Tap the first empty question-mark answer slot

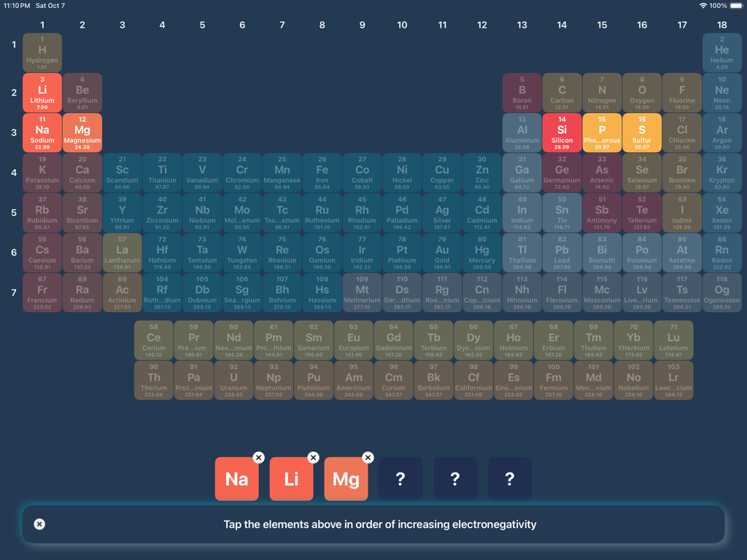(x=400, y=478)
